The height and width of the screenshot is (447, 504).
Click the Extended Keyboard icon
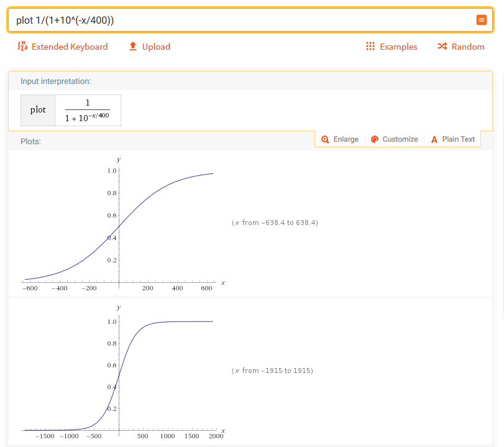click(x=22, y=47)
